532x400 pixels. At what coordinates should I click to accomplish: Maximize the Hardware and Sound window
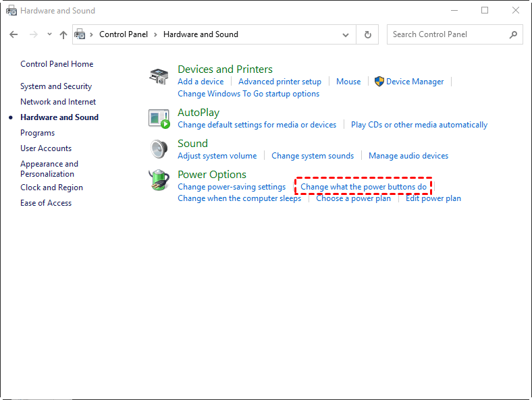[485, 11]
